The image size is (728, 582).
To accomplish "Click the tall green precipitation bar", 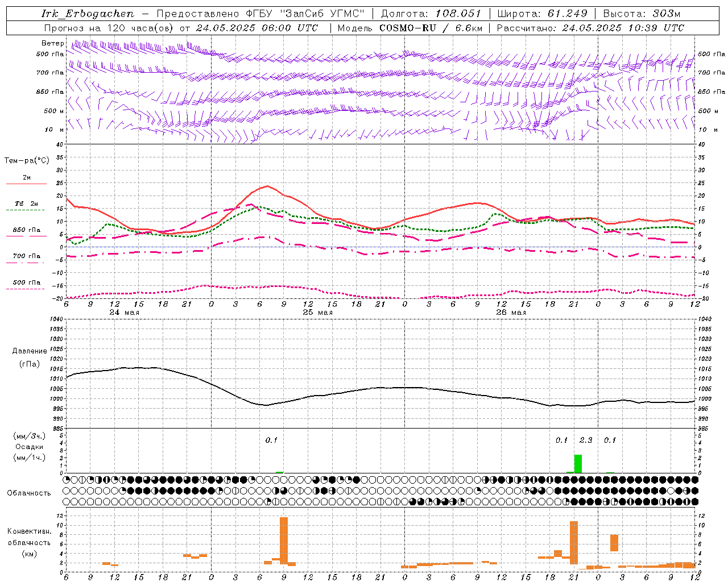I will [x=578, y=464].
